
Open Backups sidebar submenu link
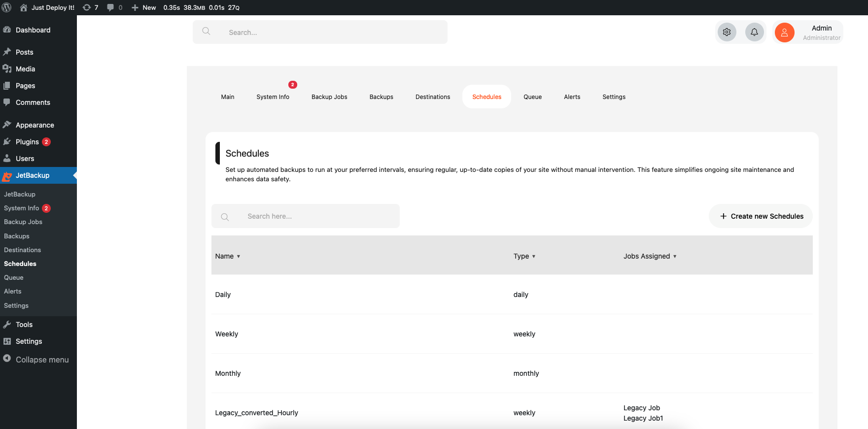pyautogui.click(x=17, y=236)
